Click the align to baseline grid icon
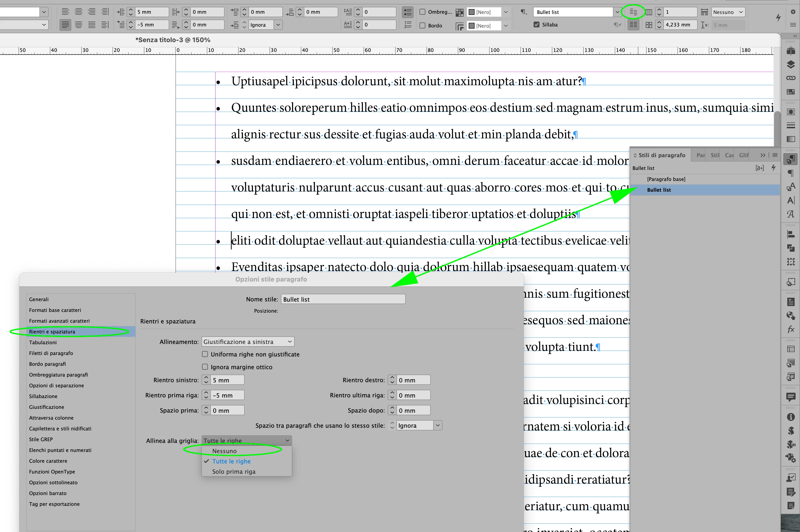This screenshot has width=800, height=532. pos(633,25)
